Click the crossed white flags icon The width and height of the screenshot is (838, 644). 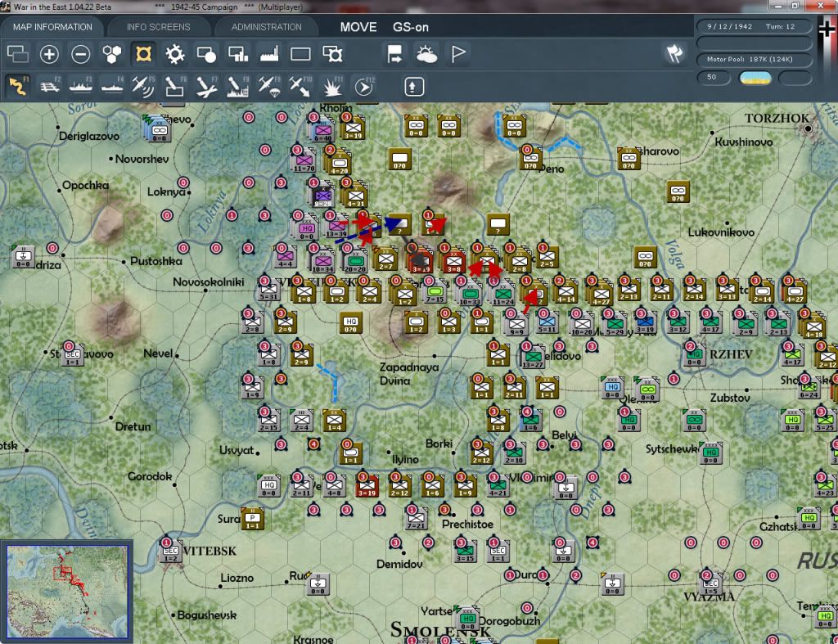674,53
